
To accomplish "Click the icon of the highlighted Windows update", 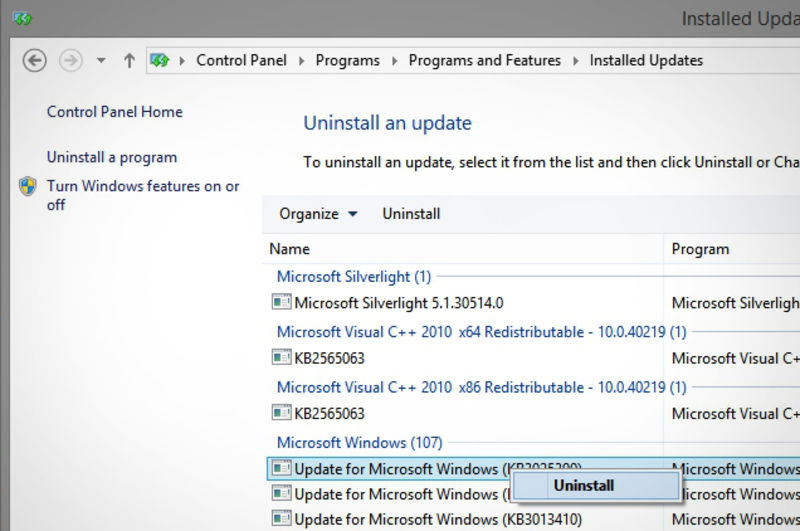I will 281,468.
